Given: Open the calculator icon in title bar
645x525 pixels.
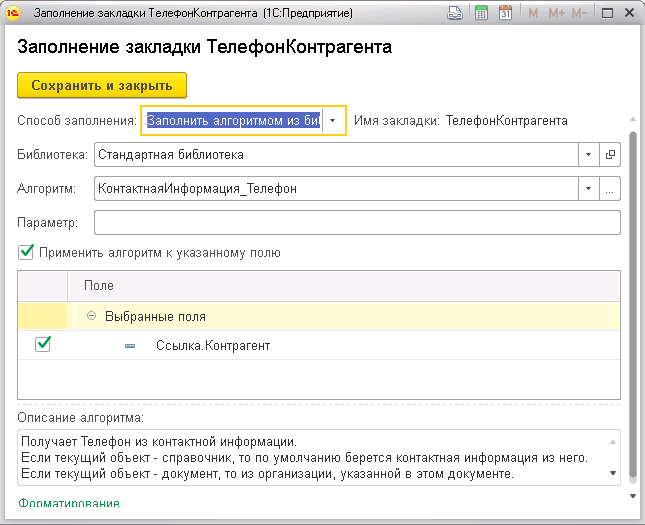Looking at the screenshot, I should point(481,13).
